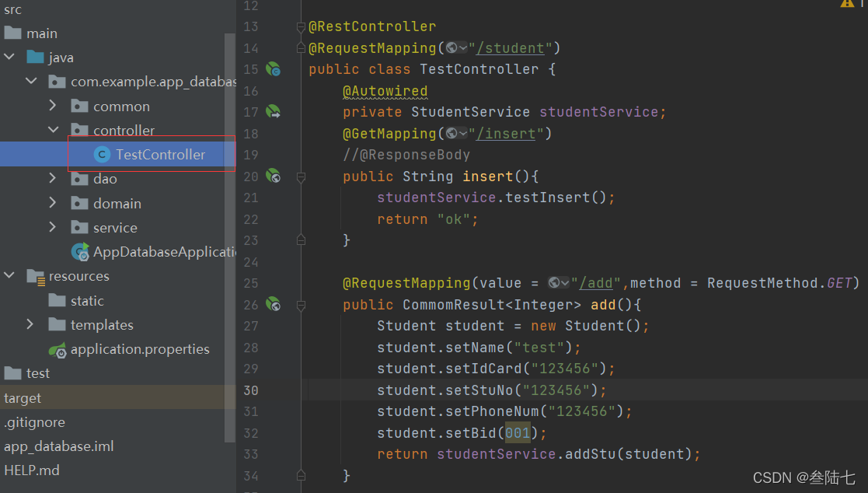Click the addStu method call on line 33

pos(590,454)
